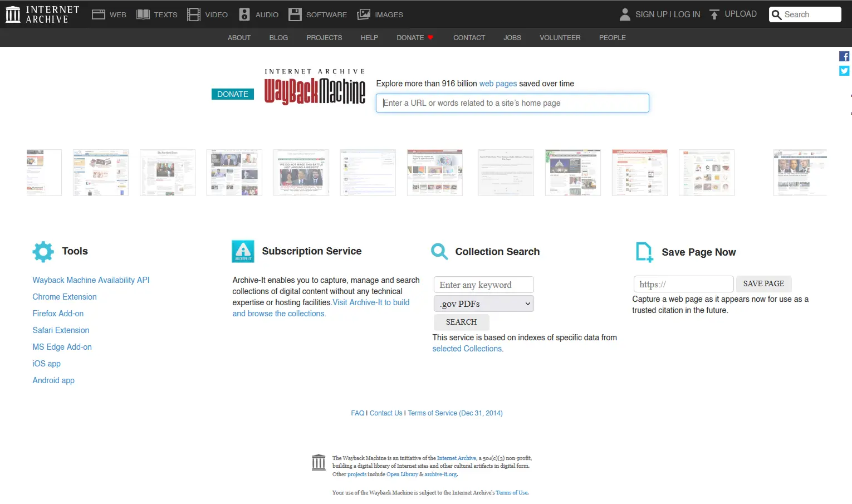Open the Texts book icon
This screenshot has width=852, height=504.
pyautogui.click(x=143, y=14)
